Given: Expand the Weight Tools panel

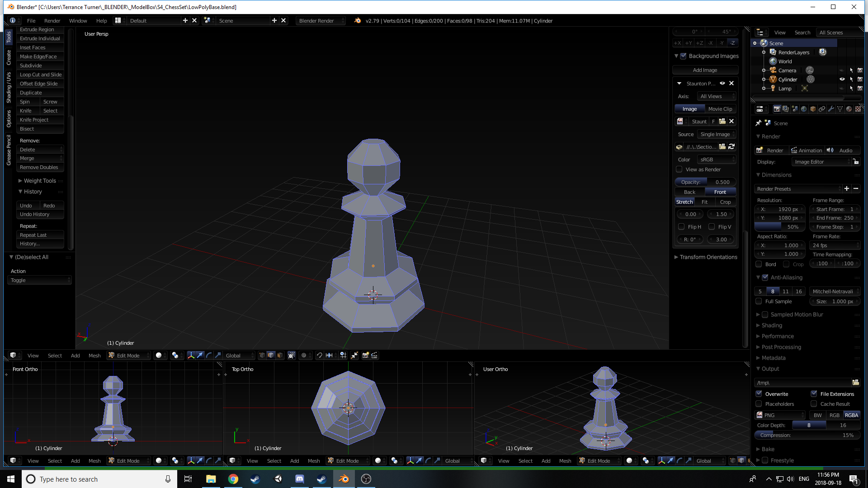Looking at the screenshot, I should click(37, 181).
